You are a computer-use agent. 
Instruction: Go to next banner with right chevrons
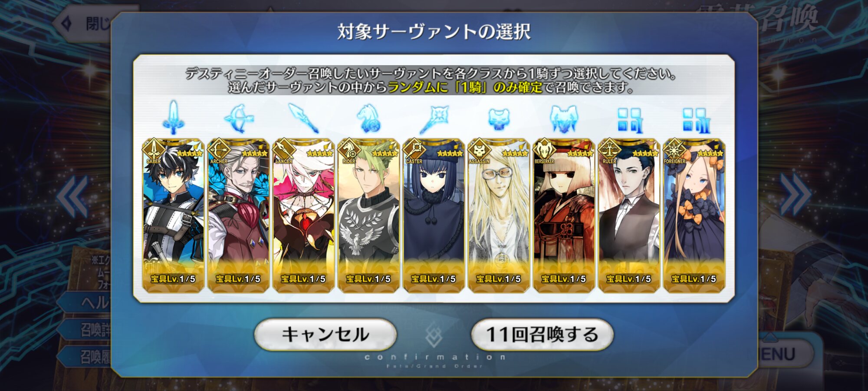click(x=795, y=194)
